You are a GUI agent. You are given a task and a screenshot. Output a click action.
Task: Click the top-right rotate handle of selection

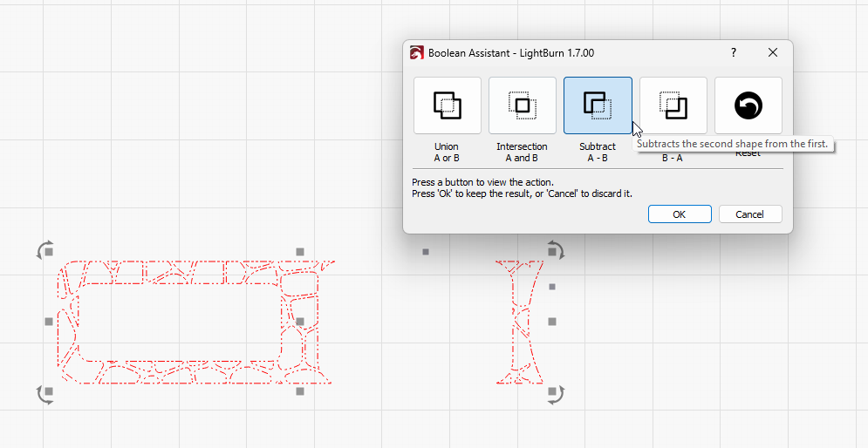click(x=556, y=250)
